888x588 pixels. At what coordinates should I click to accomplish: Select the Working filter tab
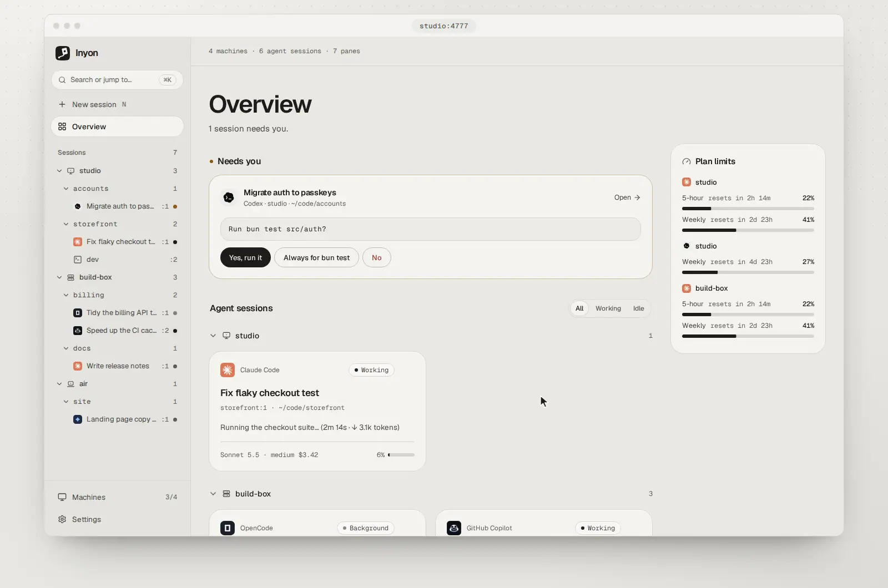pos(608,308)
